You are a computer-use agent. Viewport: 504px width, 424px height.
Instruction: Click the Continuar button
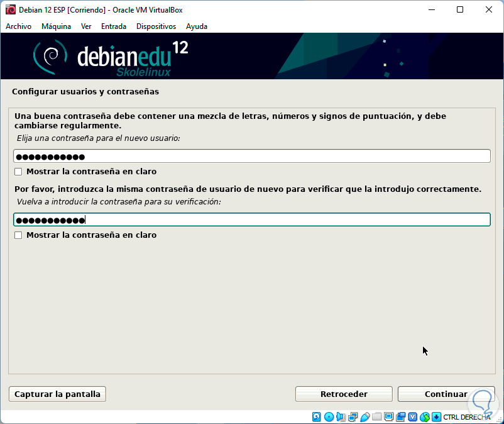446,394
